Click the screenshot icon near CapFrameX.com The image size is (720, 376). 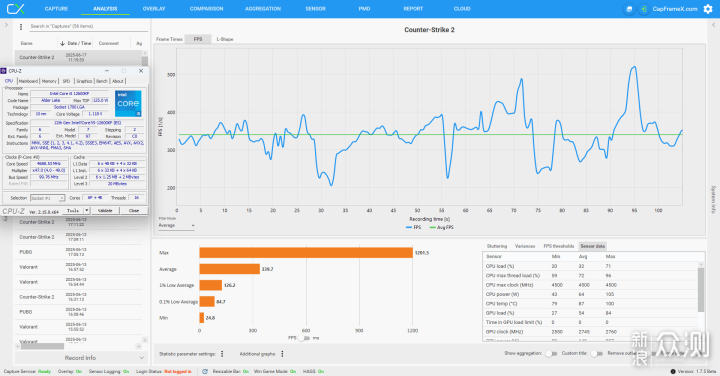pos(629,9)
